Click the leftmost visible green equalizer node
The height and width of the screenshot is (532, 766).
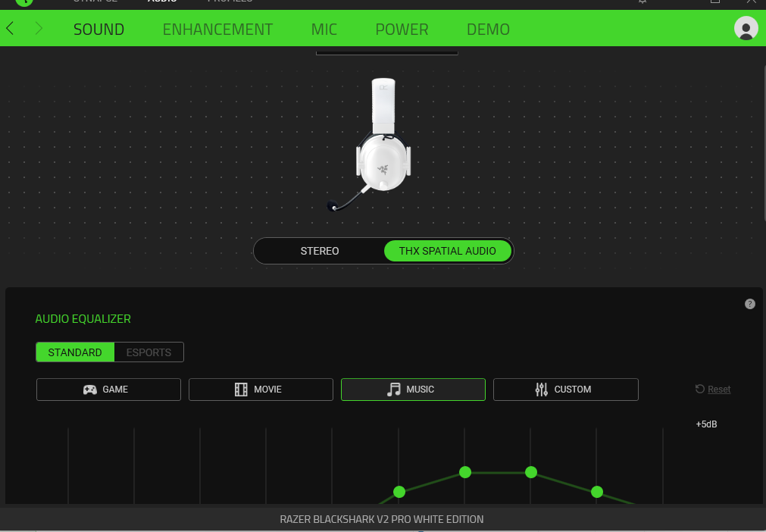(x=399, y=492)
